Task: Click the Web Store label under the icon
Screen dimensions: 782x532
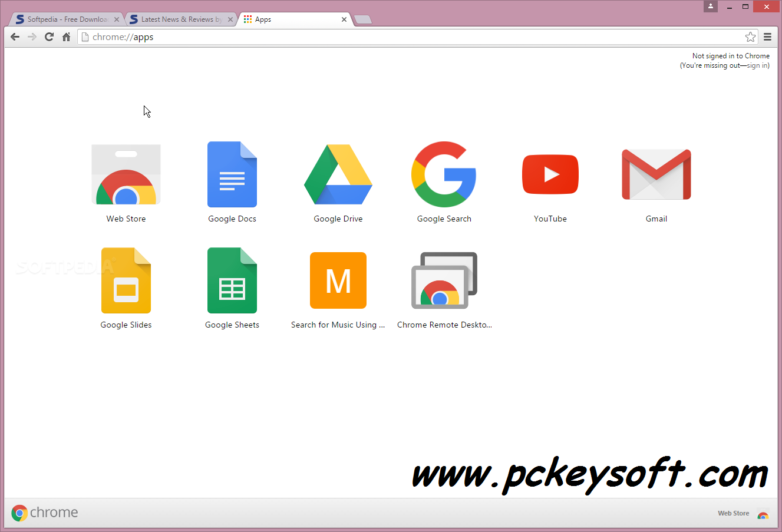Action: [x=126, y=219]
